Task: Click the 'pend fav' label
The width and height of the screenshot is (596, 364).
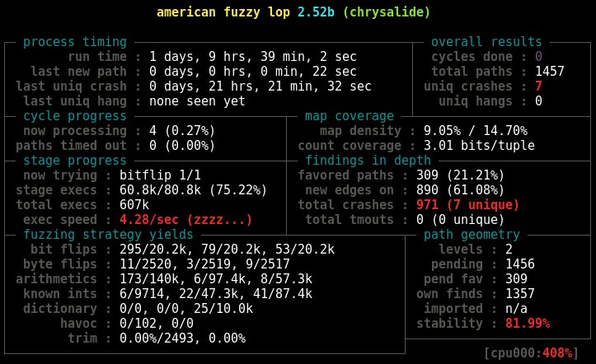Action: pos(453,278)
